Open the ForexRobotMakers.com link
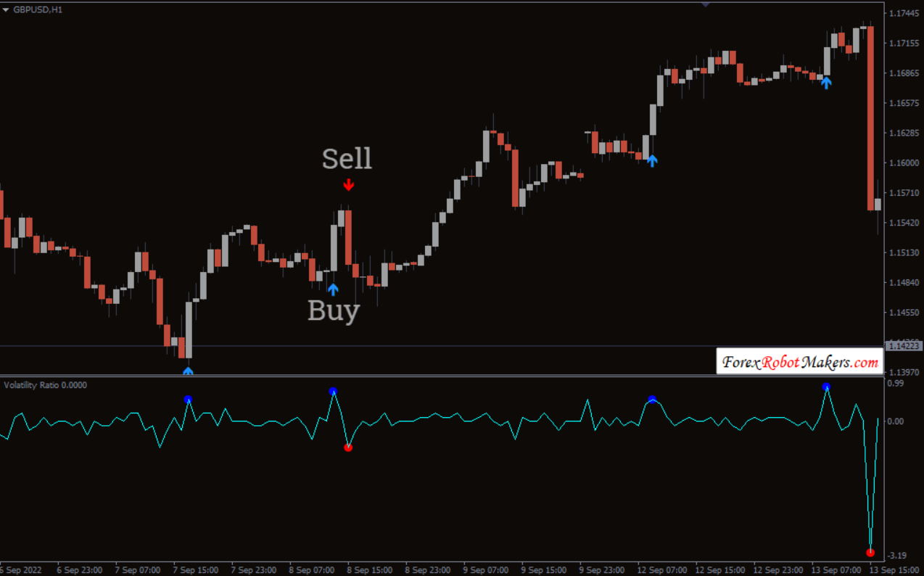924x576 pixels. 799,362
